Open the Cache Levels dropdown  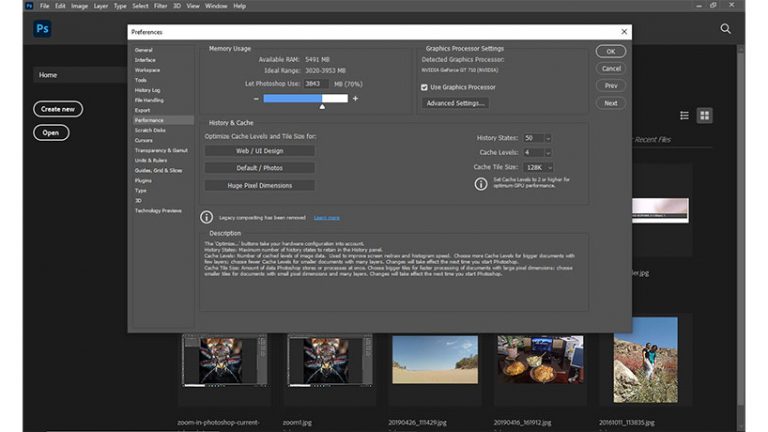click(548, 152)
